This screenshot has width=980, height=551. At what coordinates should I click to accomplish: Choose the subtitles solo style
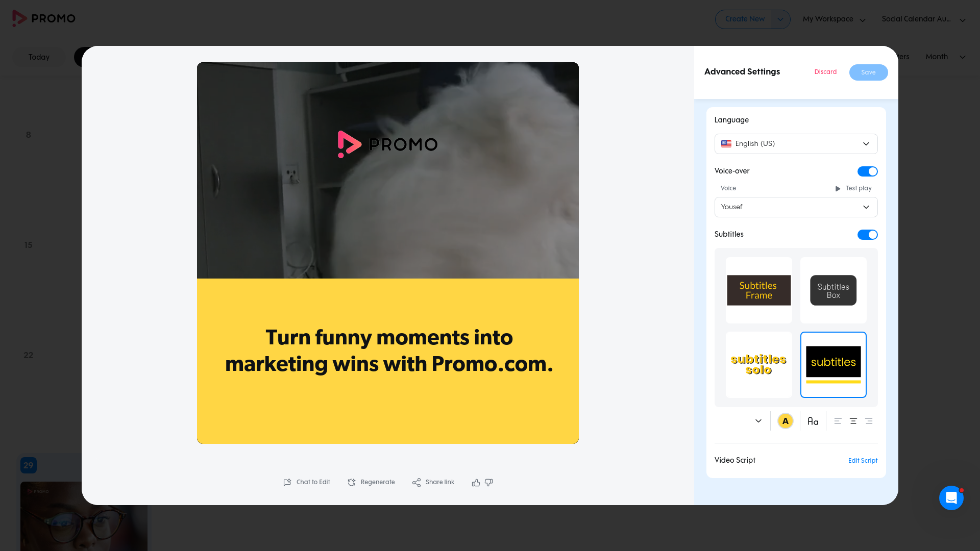(x=759, y=365)
